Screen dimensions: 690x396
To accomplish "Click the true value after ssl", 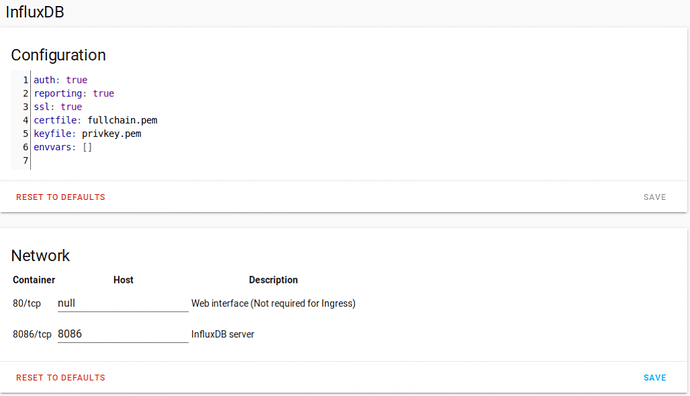I will (71, 107).
